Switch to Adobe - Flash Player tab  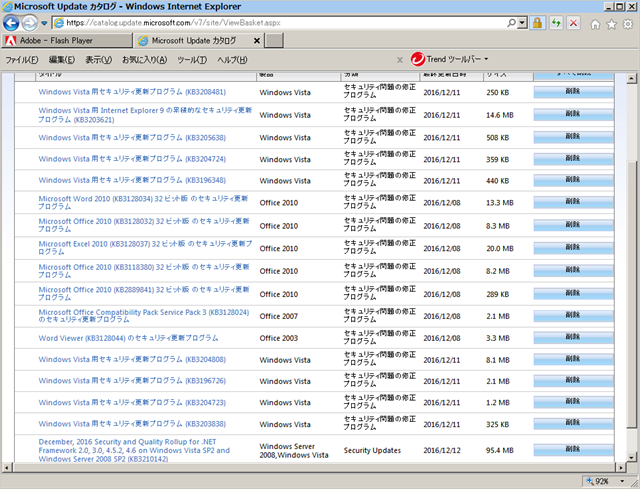[67, 40]
